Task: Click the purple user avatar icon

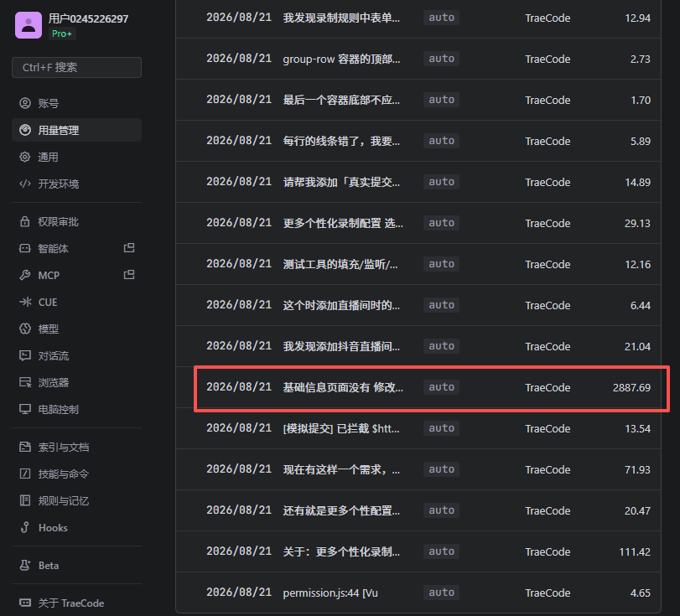Action: [29, 25]
